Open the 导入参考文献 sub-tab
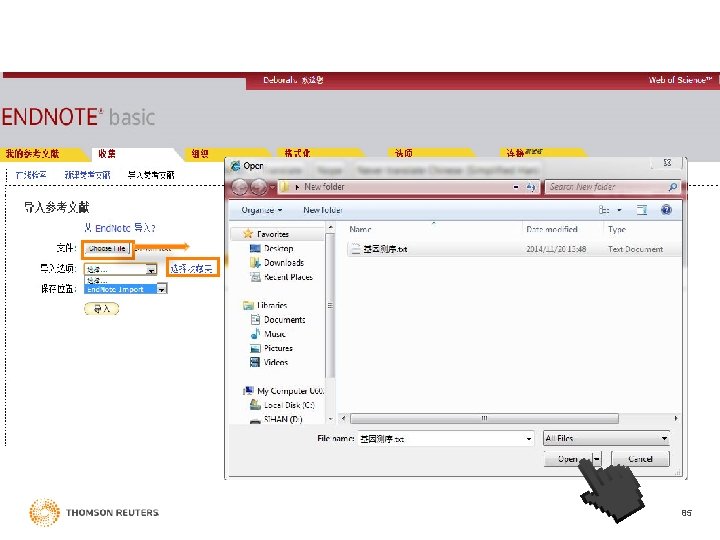720x540 pixels. [x=151, y=175]
